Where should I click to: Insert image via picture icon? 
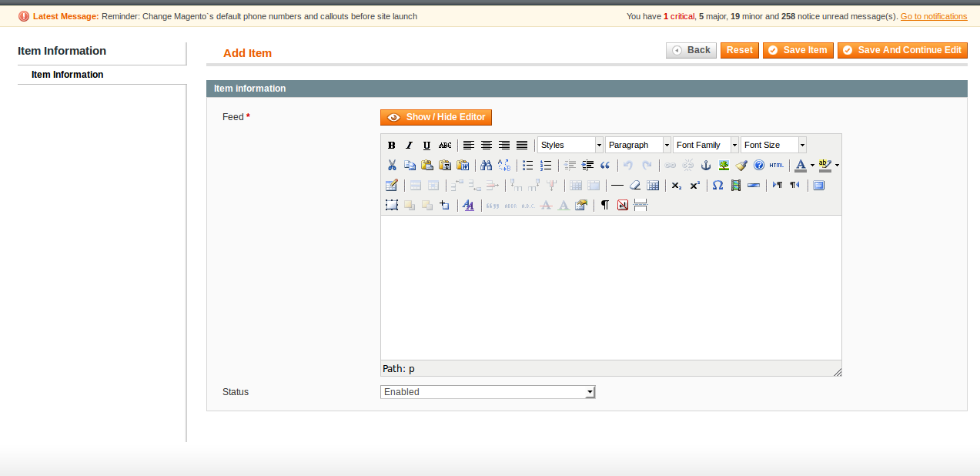[724, 165]
